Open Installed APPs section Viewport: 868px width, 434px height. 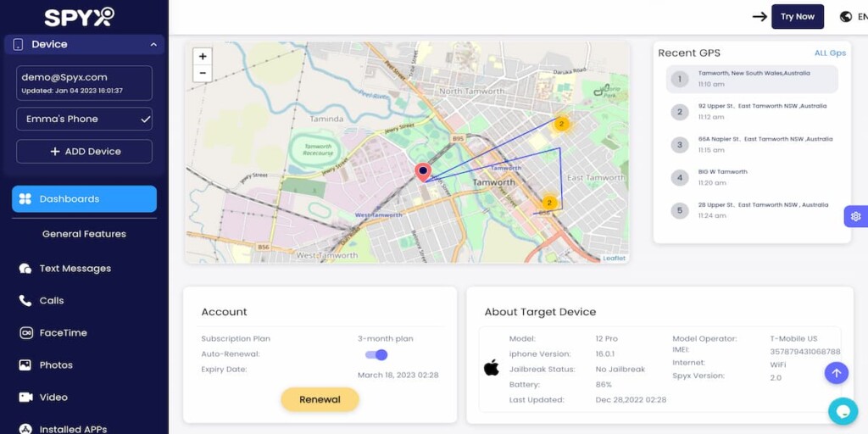pyautogui.click(x=73, y=429)
